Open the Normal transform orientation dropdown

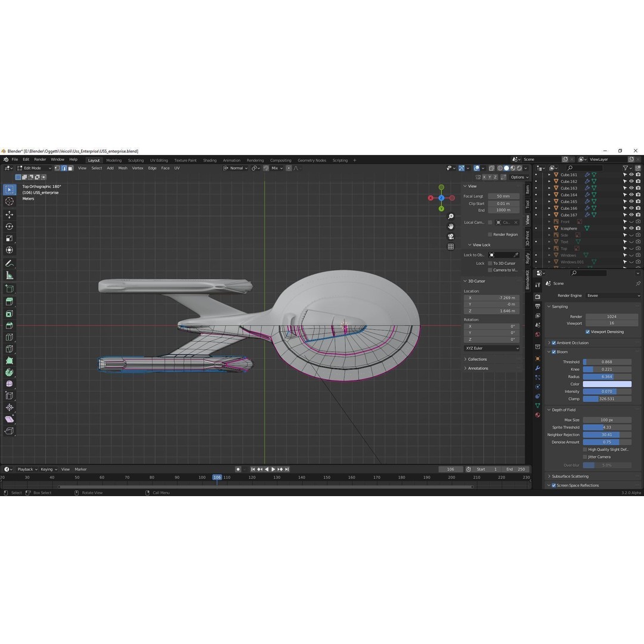coord(236,168)
